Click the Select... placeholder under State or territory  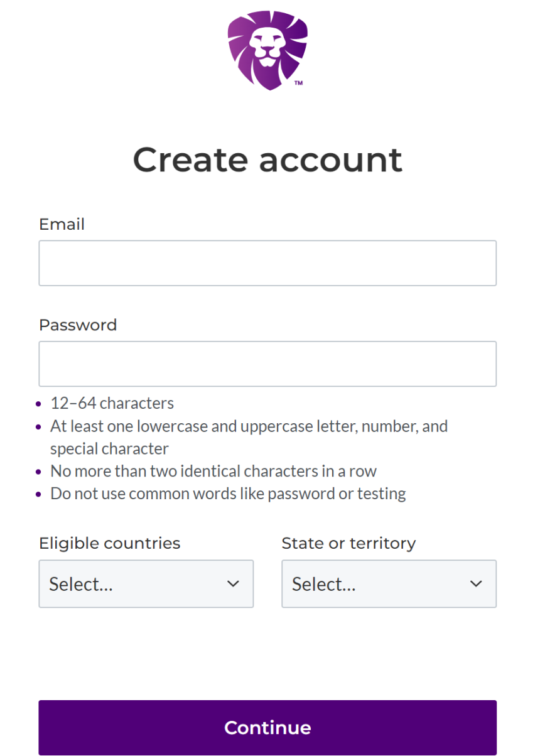pos(324,585)
